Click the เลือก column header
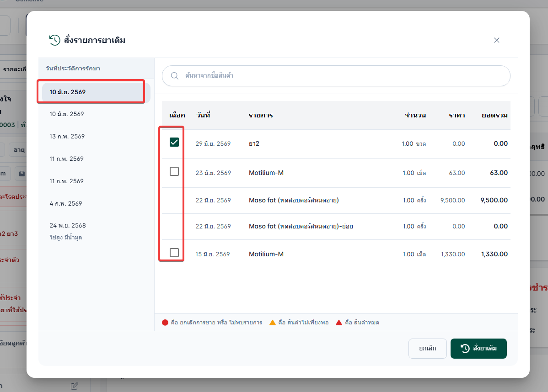 tap(177, 115)
